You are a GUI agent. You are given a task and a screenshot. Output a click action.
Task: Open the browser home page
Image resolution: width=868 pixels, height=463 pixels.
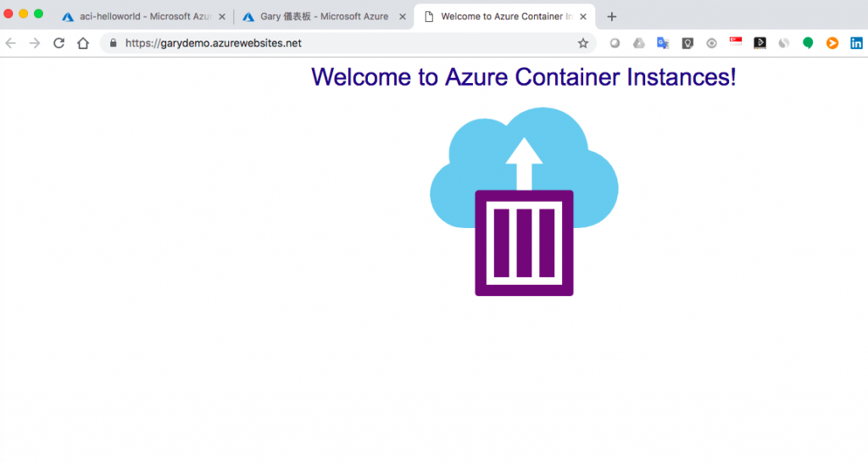pos(83,43)
